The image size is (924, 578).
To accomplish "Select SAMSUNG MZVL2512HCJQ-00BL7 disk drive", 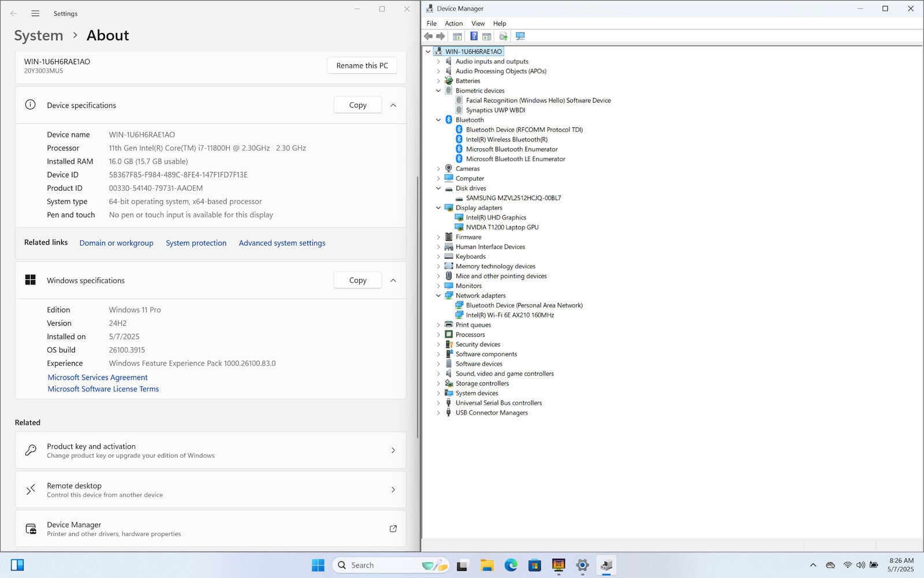I will [513, 198].
